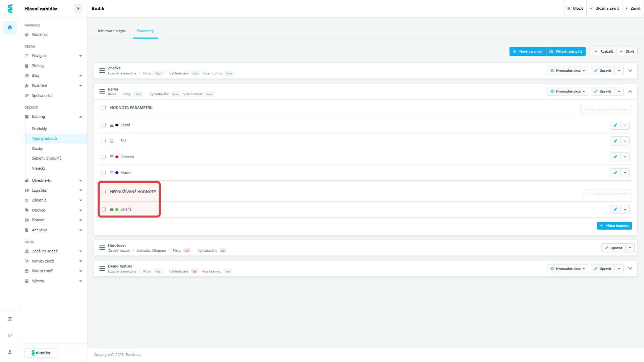Switch to Informace o typu tab

pos(112,31)
